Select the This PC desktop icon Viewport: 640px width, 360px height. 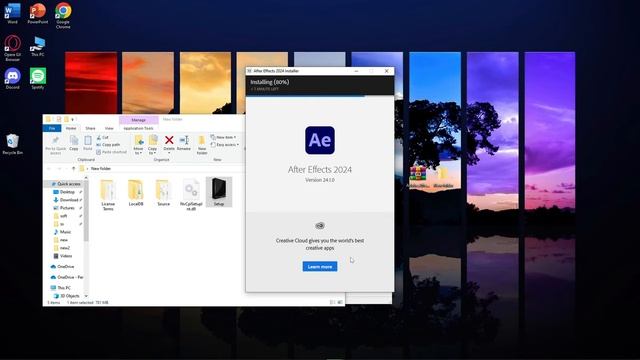click(x=38, y=46)
